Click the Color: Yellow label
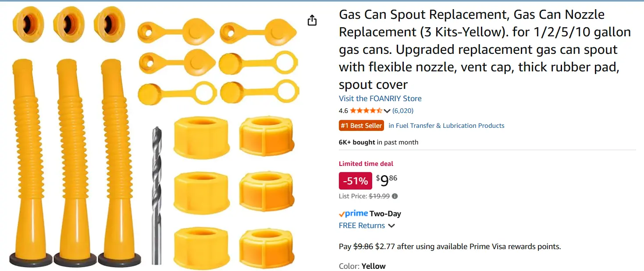644x271 pixels. click(362, 266)
